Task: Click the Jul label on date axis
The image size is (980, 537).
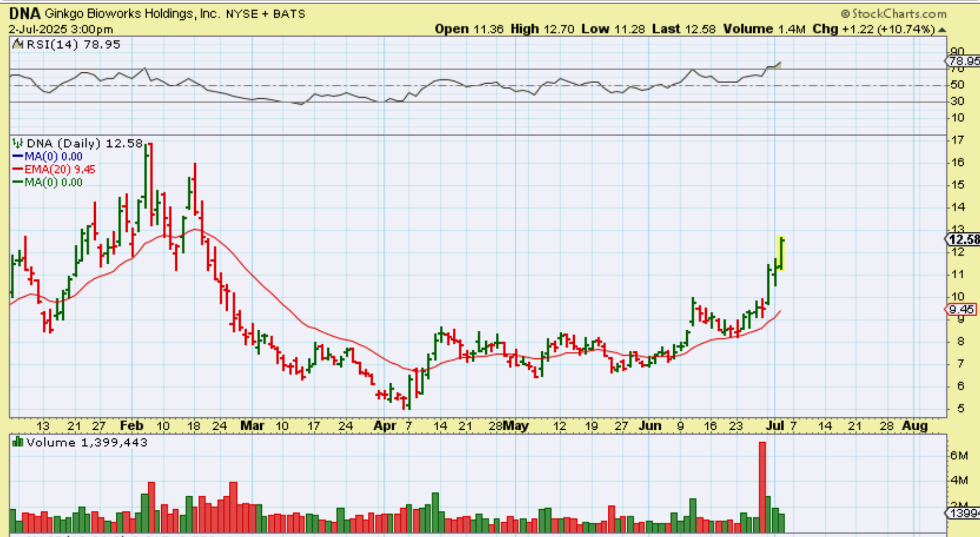Action: [x=775, y=426]
